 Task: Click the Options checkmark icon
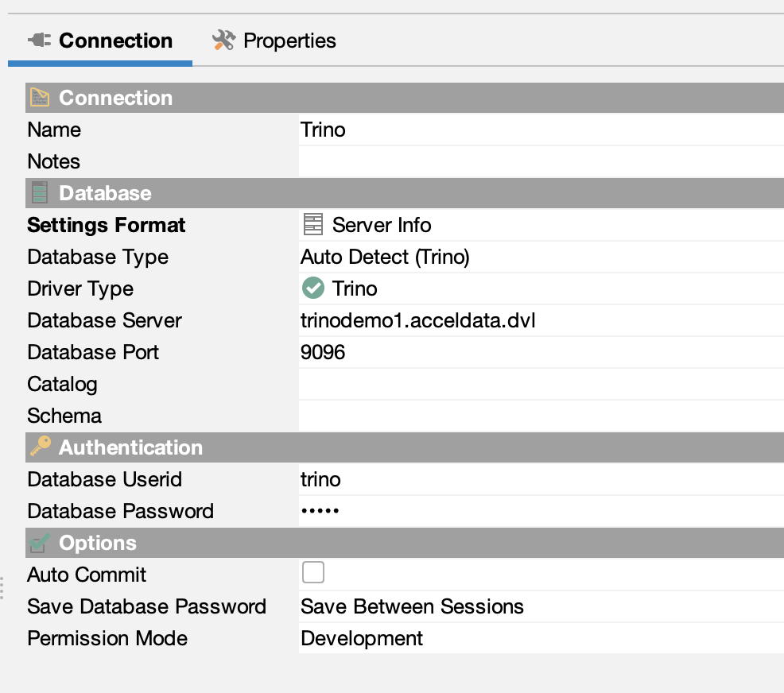pyautogui.click(x=40, y=543)
